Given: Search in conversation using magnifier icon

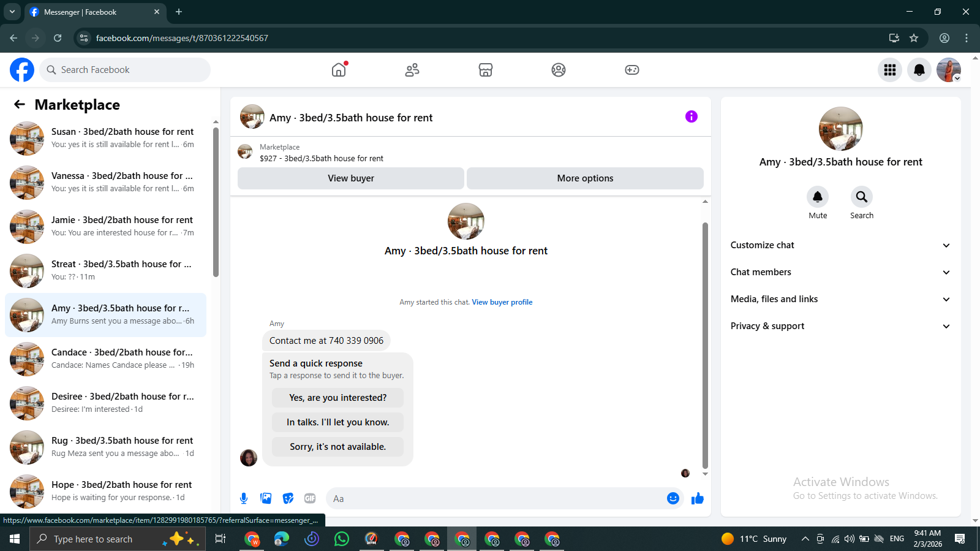Looking at the screenshot, I should coord(862,197).
